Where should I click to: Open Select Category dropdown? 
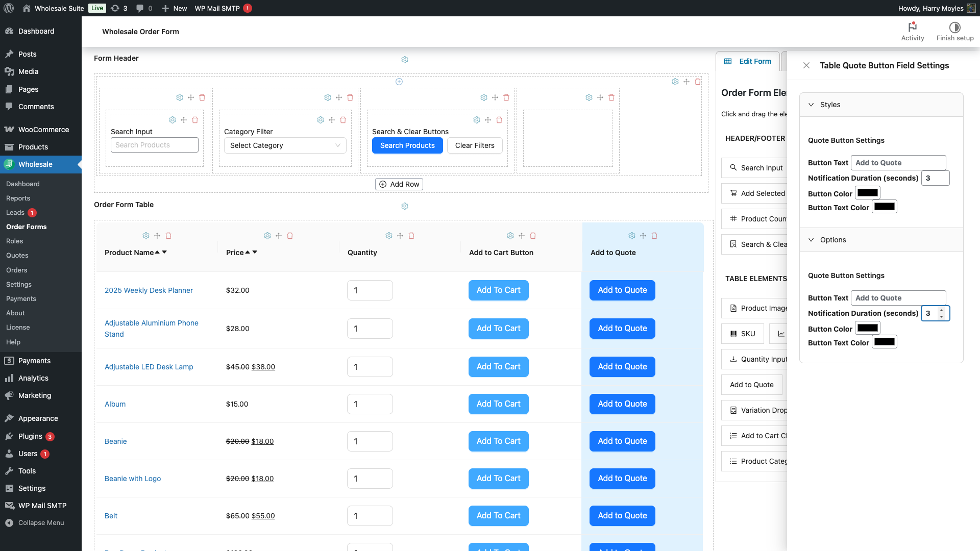285,145
